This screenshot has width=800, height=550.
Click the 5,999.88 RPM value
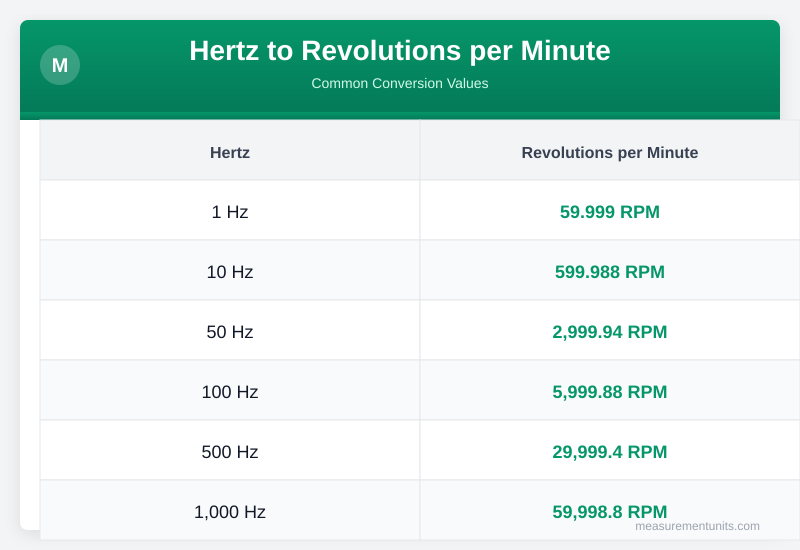click(x=610, y=392)
